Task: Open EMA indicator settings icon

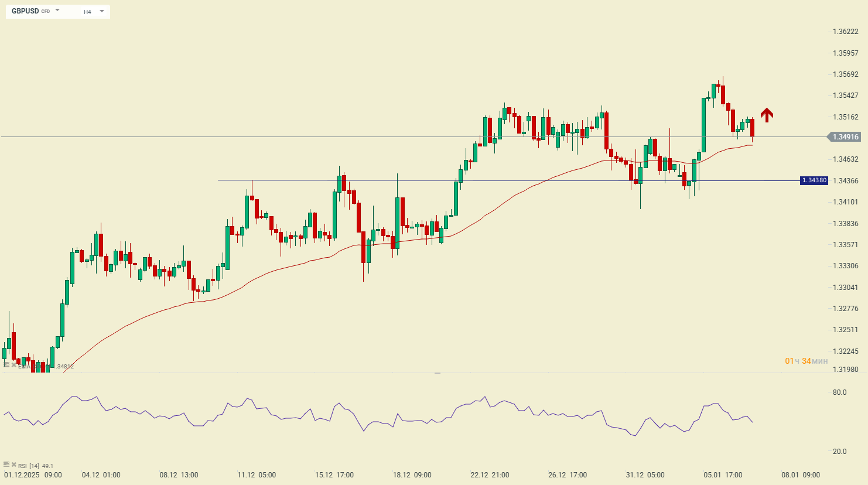Action: coord(6,364)
